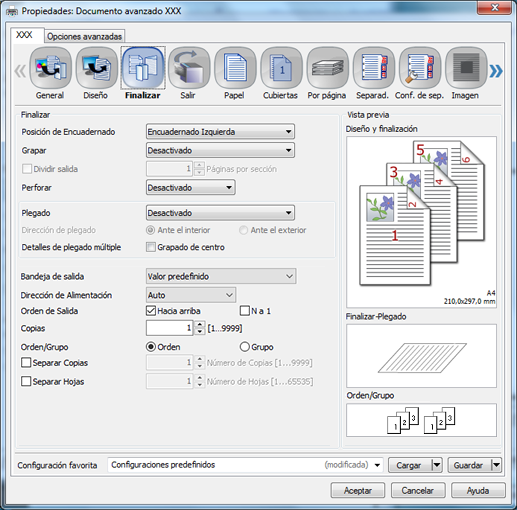Viewport: 517px width, 510px height.
Task: Open the Grapar dropdown list
Action: pyautogui.click(x=220, y=151)
